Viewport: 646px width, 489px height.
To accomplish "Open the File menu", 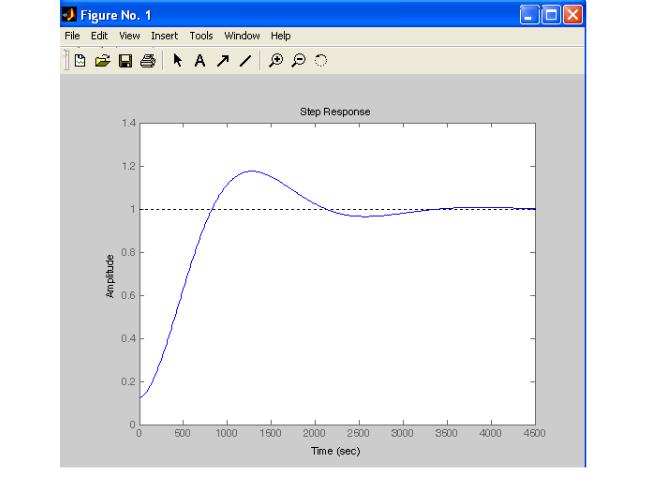I will pyautogui.click(x=72, y=36).
